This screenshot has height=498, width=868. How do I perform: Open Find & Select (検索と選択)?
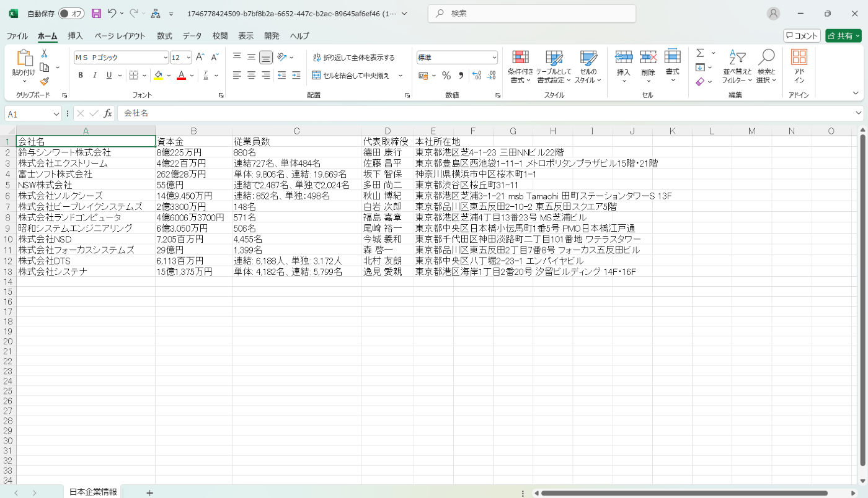point(766,67)
